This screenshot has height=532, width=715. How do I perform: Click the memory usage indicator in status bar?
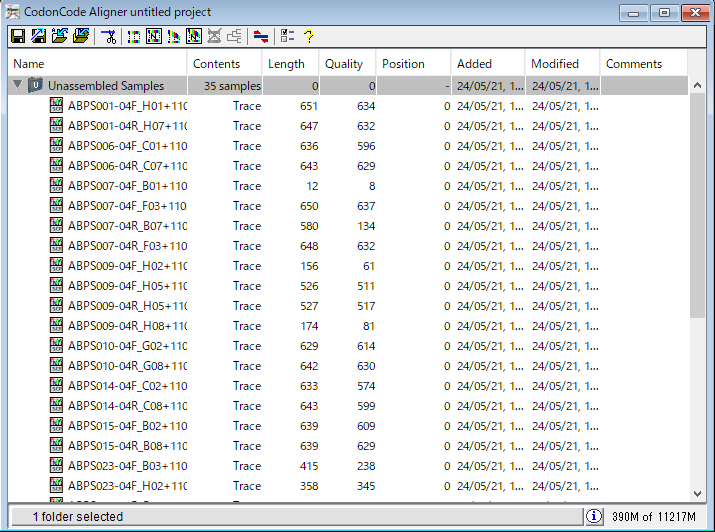(x=652, y=516)
